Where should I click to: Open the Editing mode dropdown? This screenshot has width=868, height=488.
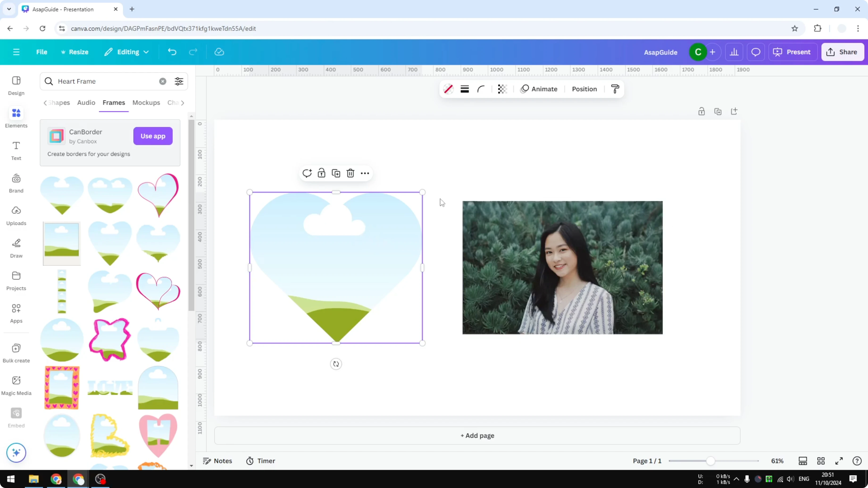[127, 52]
